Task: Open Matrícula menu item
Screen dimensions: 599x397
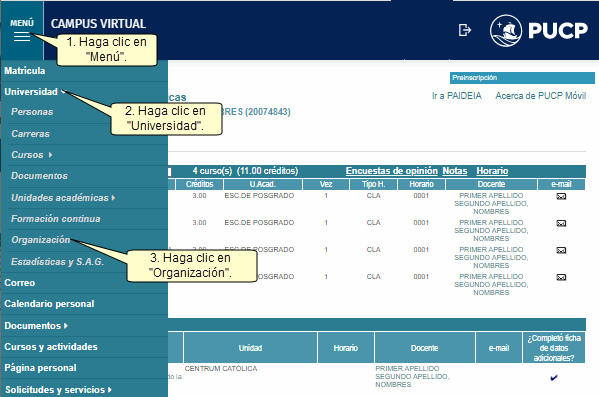Action: [x=25, y=71]
